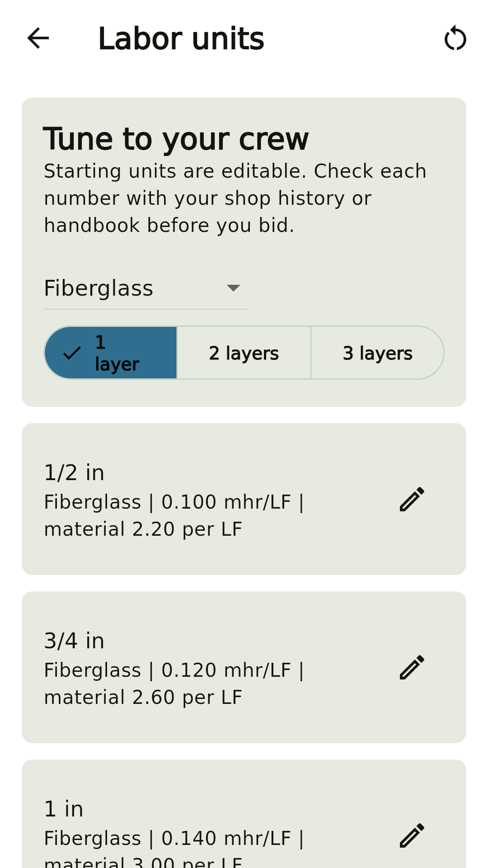Open the 1/2 in labor unit card
This screenshot has height=868, width=488.
(244, 499)
